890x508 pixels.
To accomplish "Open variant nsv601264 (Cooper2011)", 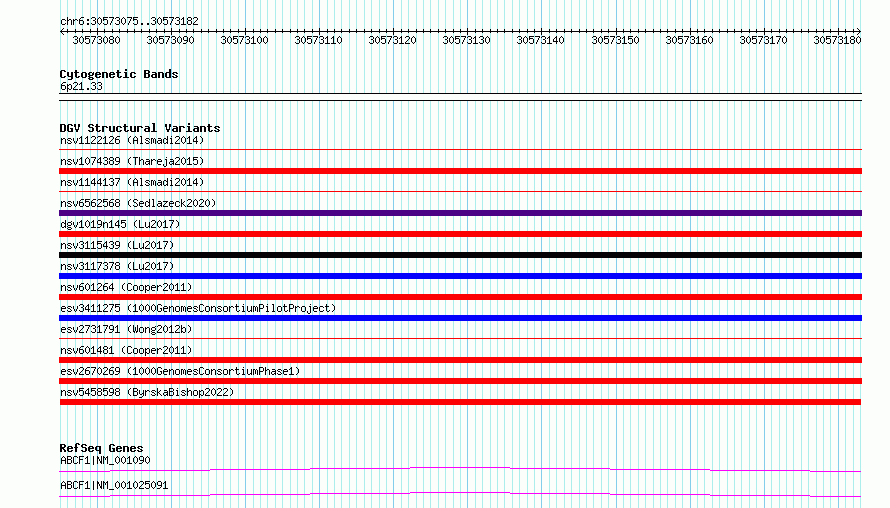I will pyautogui.click(x=126, y=287).
